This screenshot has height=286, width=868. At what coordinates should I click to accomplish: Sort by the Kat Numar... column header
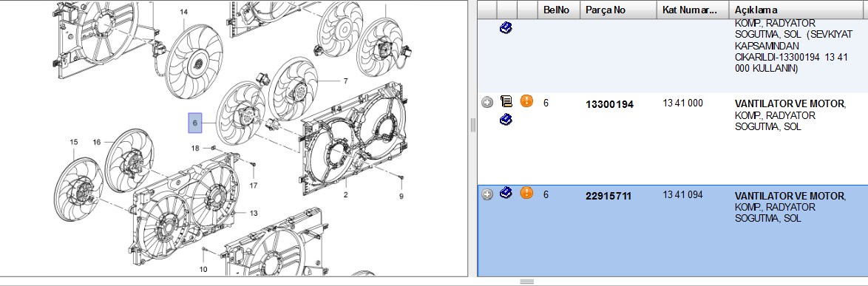click(x=693, y=10)
